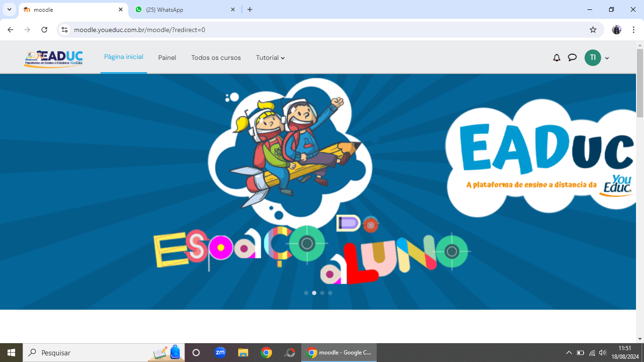644x362 pixels.
Task: Select the first carousel slide dot
Action: click(306, 293)
